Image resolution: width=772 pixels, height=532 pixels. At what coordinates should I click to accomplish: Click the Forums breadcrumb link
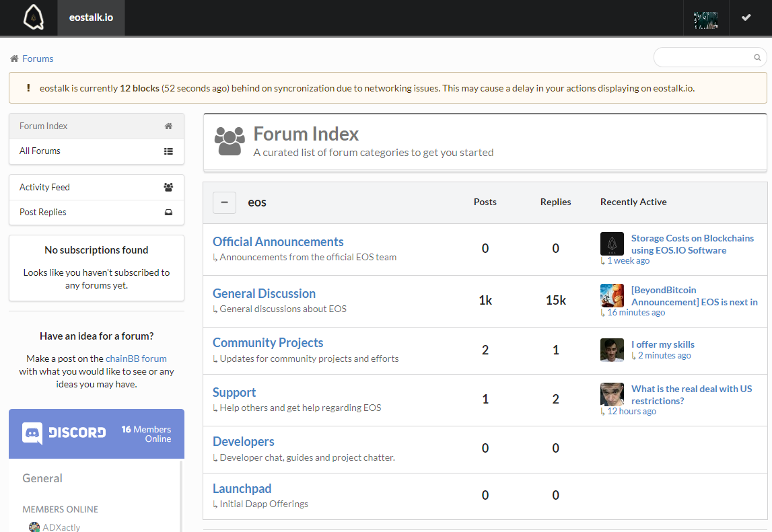38,59
